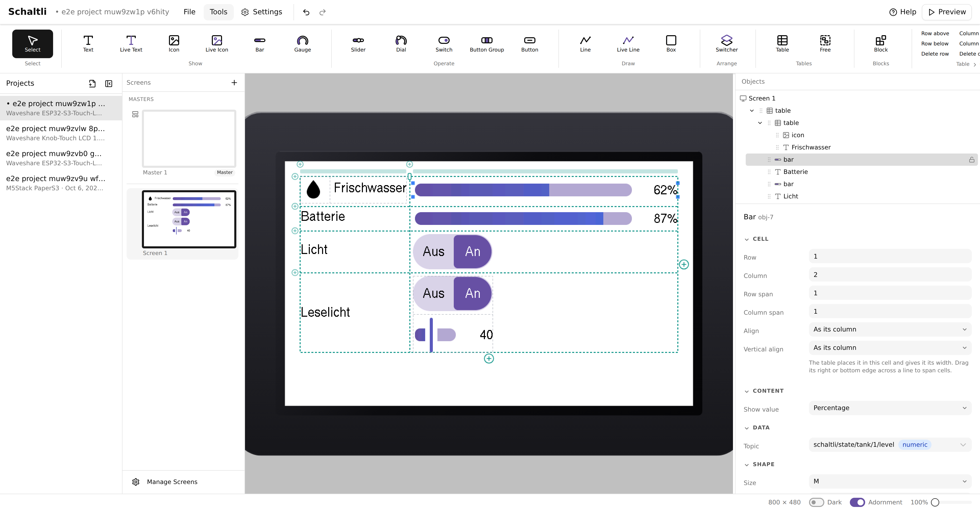
Task: Open the Vertical align dropdown
Action: 890,348
